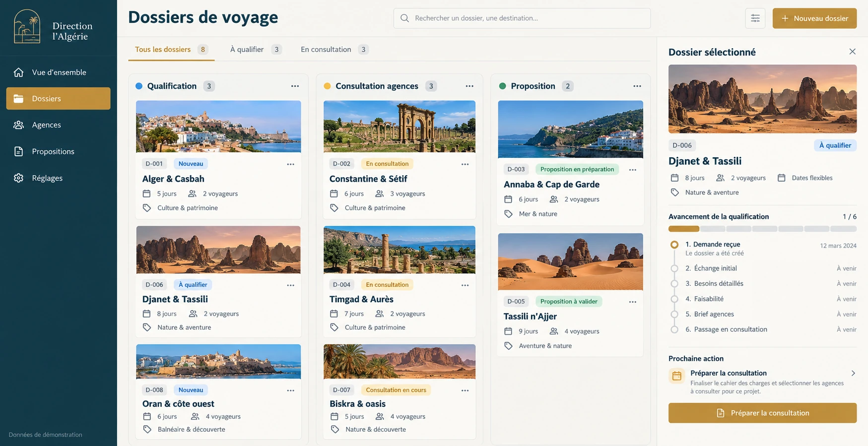
Task: Switch to the À qualifier tab
Action: click(x=256, y=50)
